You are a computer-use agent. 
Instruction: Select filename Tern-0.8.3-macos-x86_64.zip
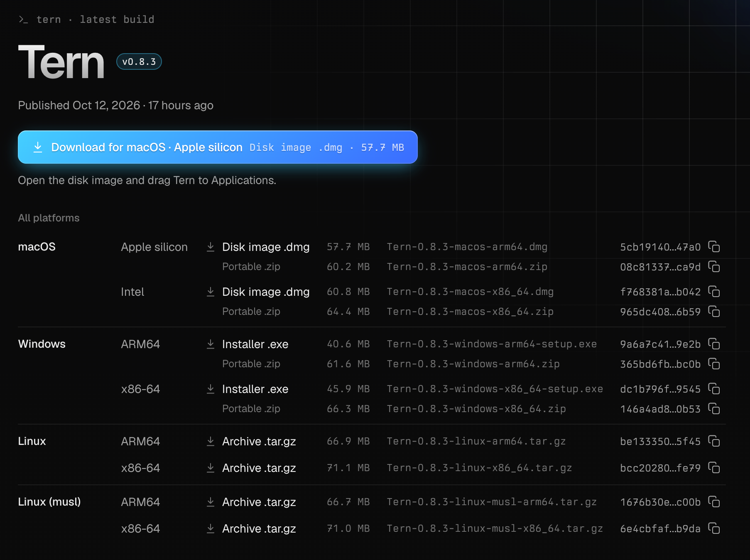tap(470, 312)
